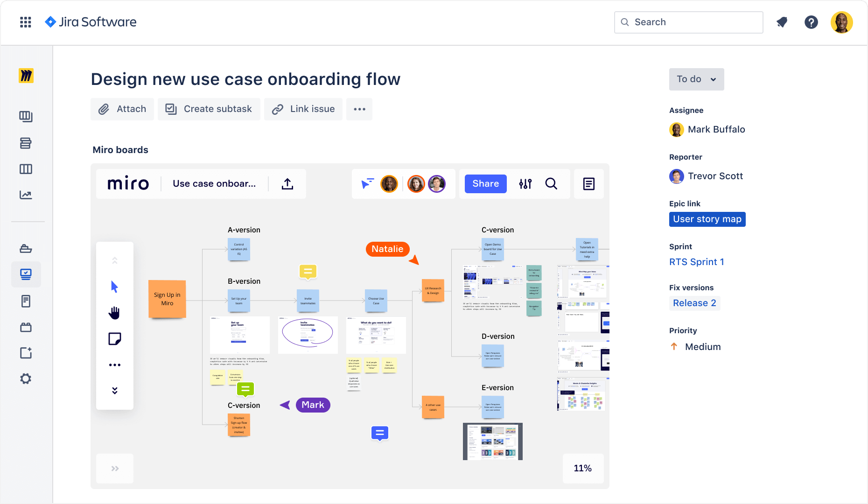868x504 pixels.
Task: Open the RTS Sprint 1 link
Action: [697, 262]
